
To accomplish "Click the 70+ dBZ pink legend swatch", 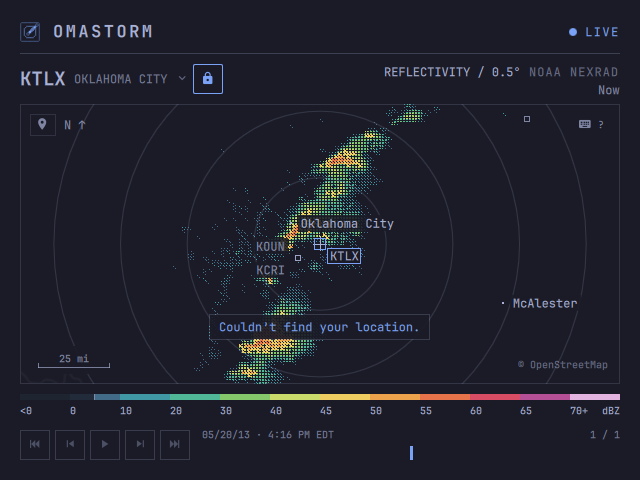I will point(595,397).
